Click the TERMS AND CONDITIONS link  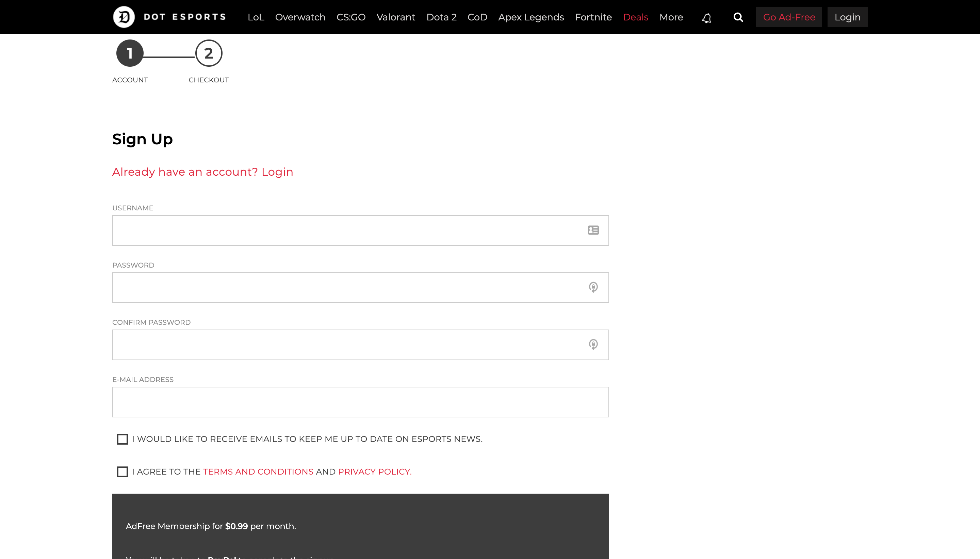[x=258, y=472]
